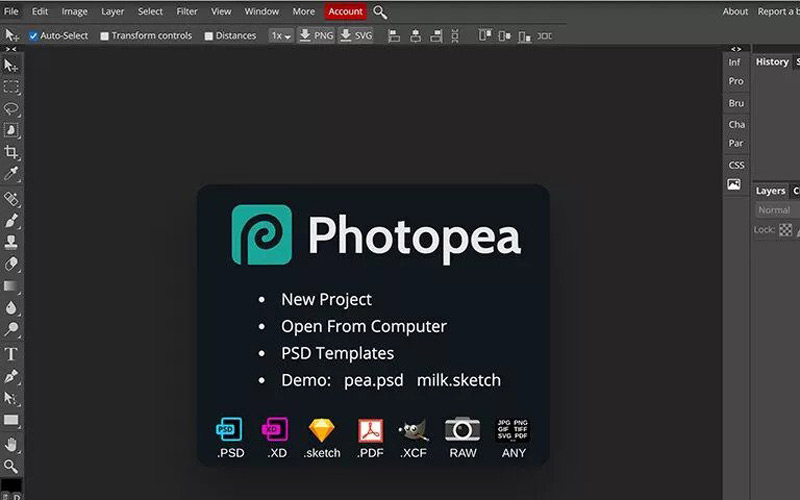Select the Eraser tool
This screenshot has height=500, width=800.
coord(11,264)
